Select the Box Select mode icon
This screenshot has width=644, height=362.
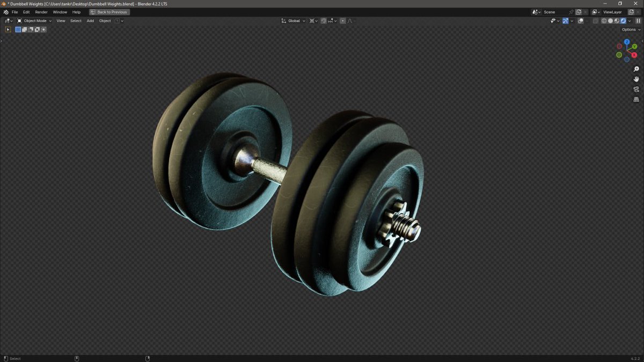click(18, 29)
